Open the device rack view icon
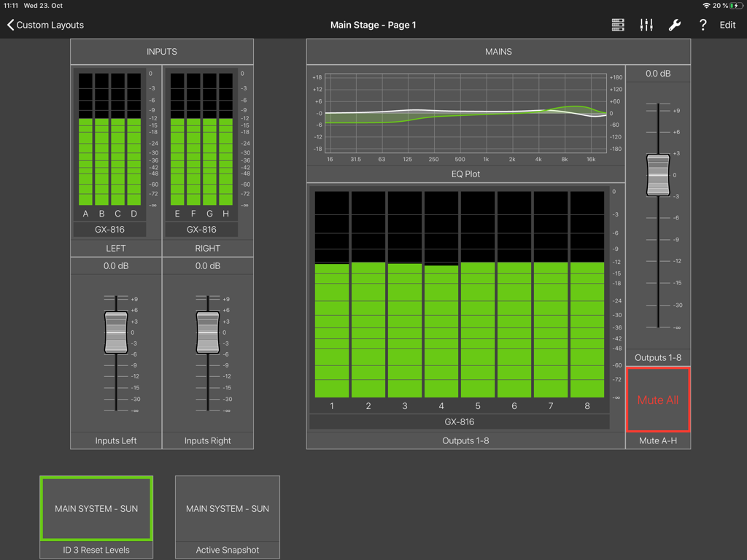This screenshot has width=747, height=560. click(x=617, y=24)
